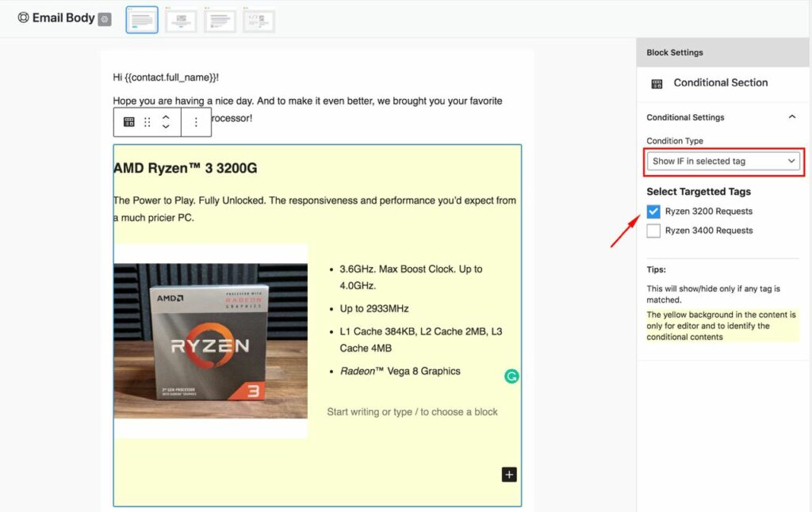Click the yellow highlighted tip about background
The height and width of the screenshot is (512, 812).
click(x=722, y=326)
